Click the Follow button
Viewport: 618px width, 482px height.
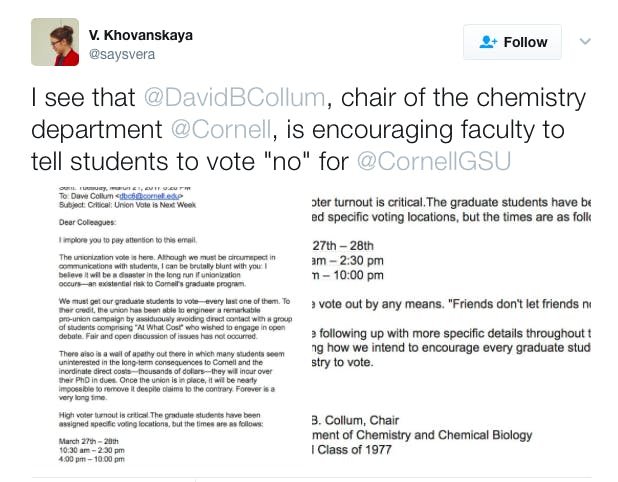click(512, 42)
